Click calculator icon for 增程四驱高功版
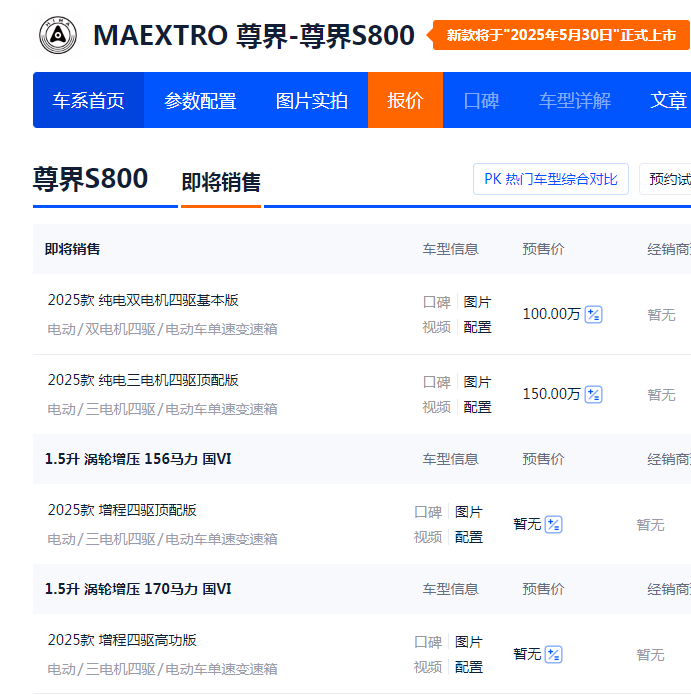This screenshot has height=695, width=691. [x=554, y=654]
